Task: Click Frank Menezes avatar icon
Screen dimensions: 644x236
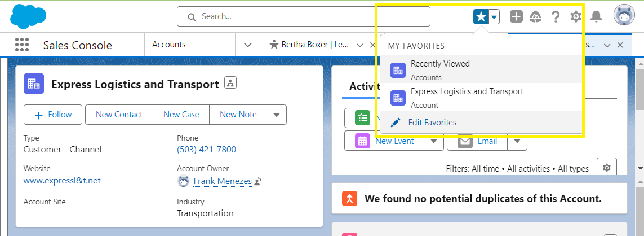Action: 183,181
